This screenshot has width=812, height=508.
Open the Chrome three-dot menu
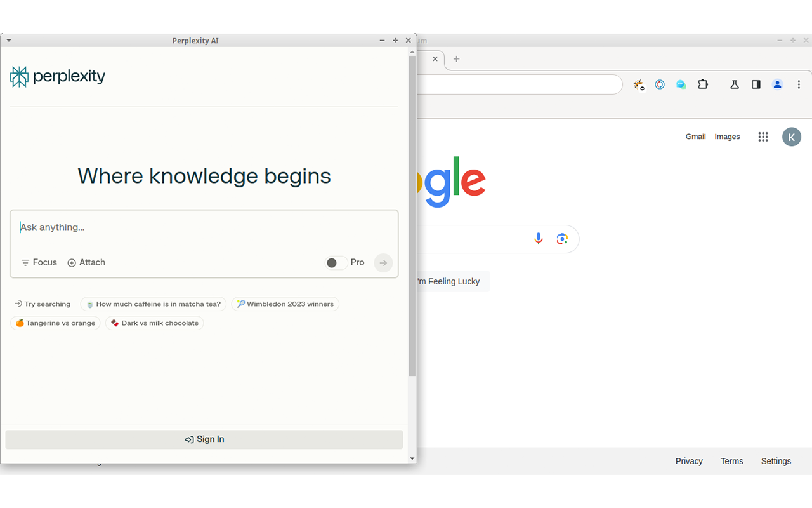tap(799, 84)
